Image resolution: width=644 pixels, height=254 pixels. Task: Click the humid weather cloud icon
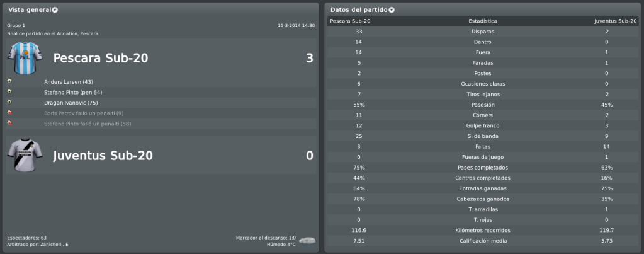coord(307,240)
